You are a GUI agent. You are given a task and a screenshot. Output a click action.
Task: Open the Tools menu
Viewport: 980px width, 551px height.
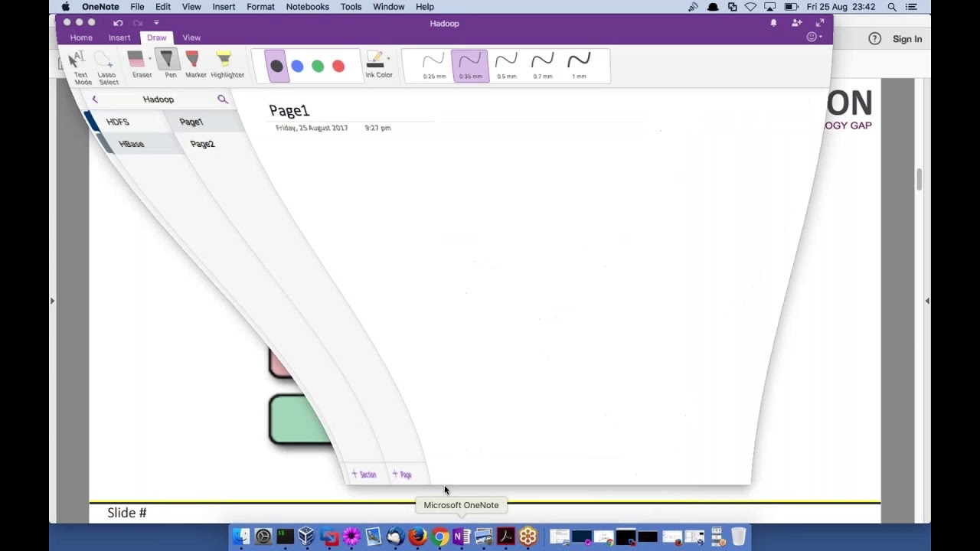pos(351,7)
